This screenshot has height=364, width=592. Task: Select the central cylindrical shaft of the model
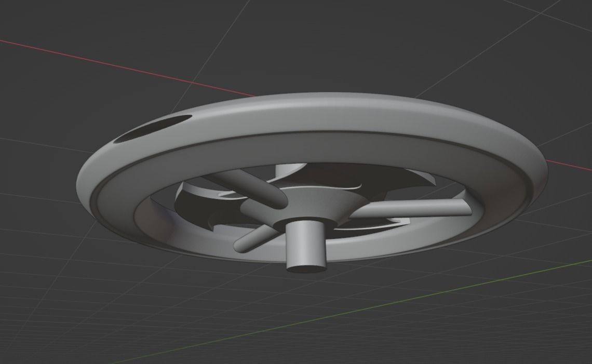305,246
